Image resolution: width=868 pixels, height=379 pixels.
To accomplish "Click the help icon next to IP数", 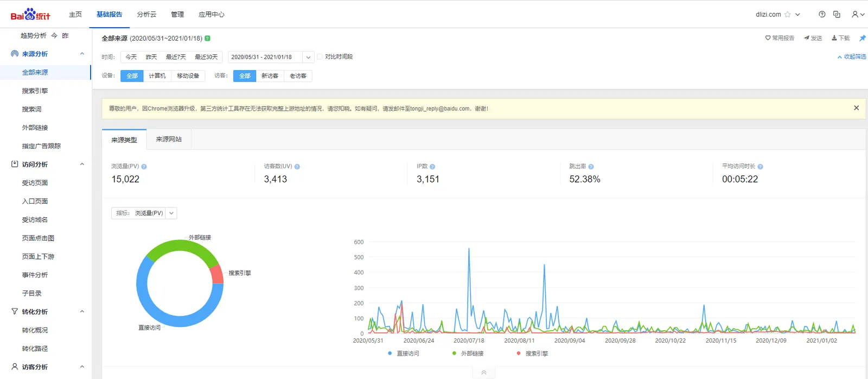I will point(432,167).
